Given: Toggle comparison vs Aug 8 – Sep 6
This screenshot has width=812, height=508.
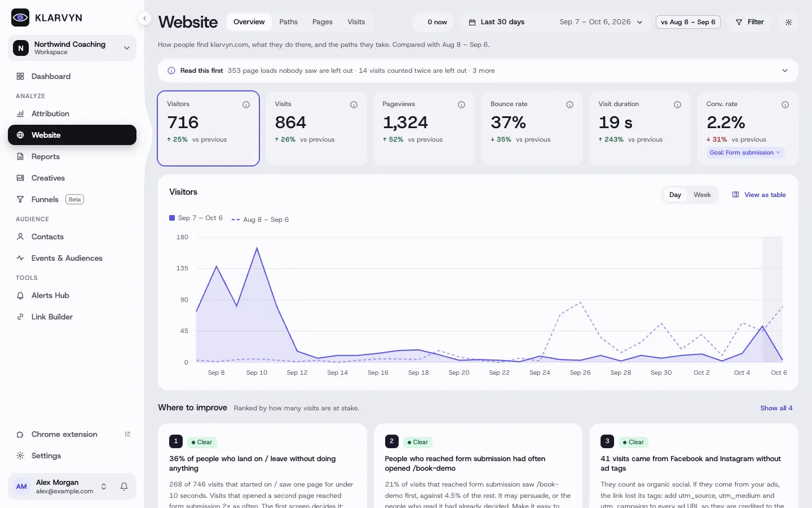Looking at the screenshot, I should pyautogui.click(x=688, y=22).
